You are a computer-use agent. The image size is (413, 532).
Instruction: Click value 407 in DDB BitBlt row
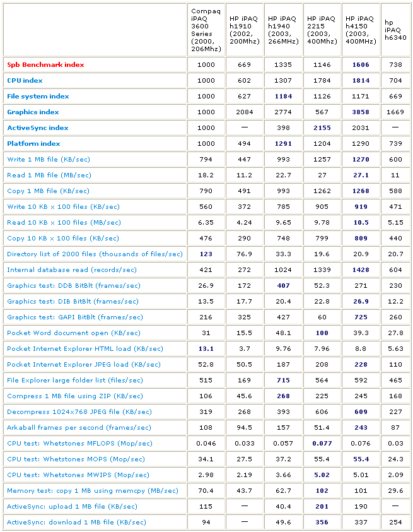tap(284, 286)
